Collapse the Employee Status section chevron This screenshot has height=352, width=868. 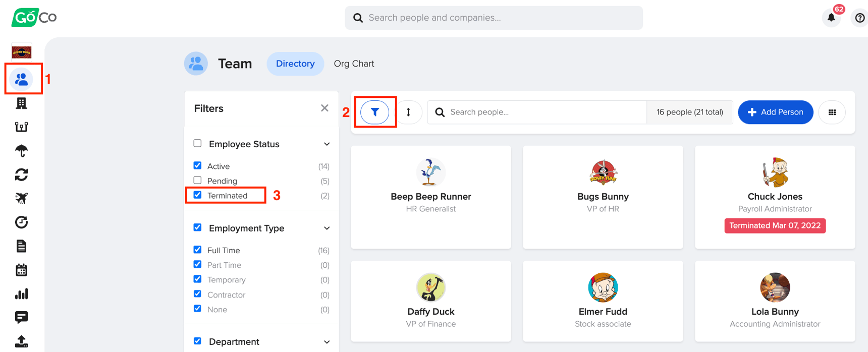(x=327, y=144)
